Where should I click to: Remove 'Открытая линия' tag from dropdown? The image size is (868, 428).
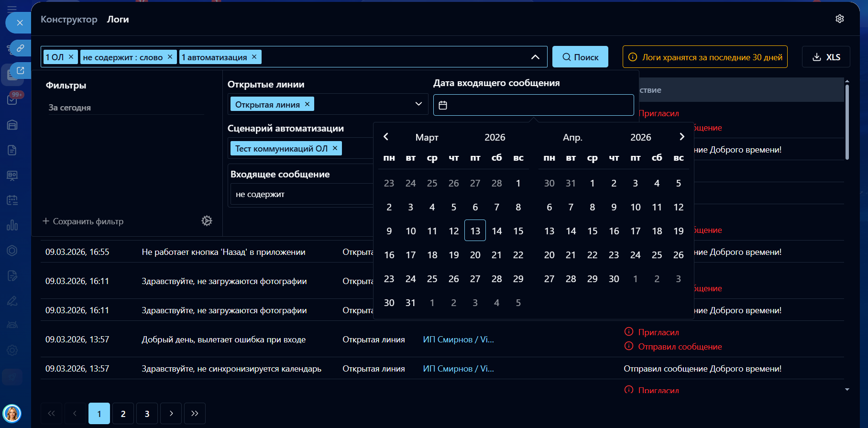(x=307, y=104)
